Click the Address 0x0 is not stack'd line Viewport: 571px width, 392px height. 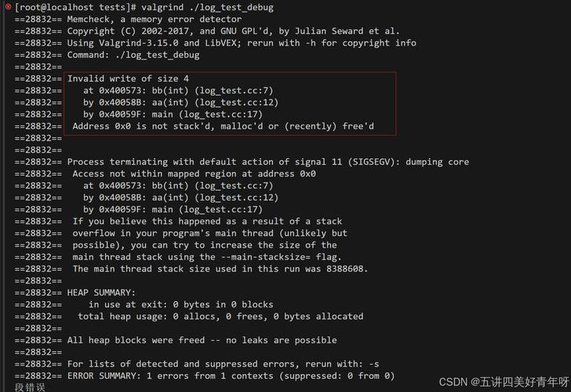pos(223,126)
